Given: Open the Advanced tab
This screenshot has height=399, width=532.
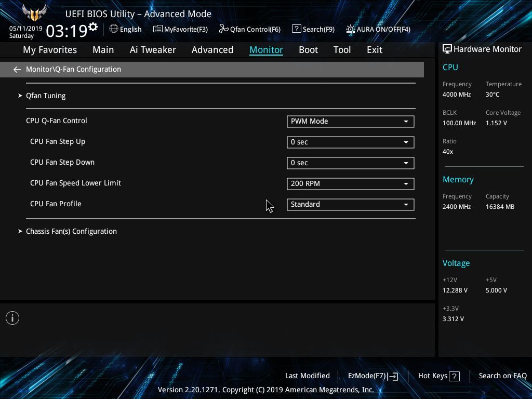Looking at the screenshot, I should 212,50.
